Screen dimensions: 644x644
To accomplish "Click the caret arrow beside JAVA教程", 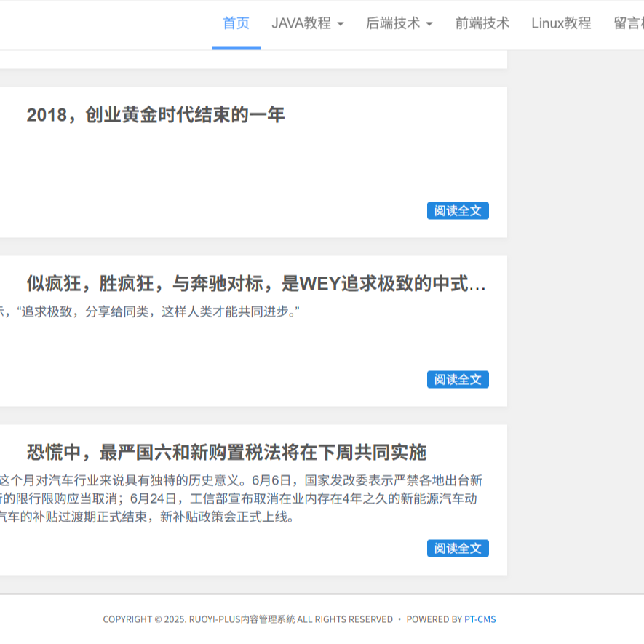I will [341, 24].
